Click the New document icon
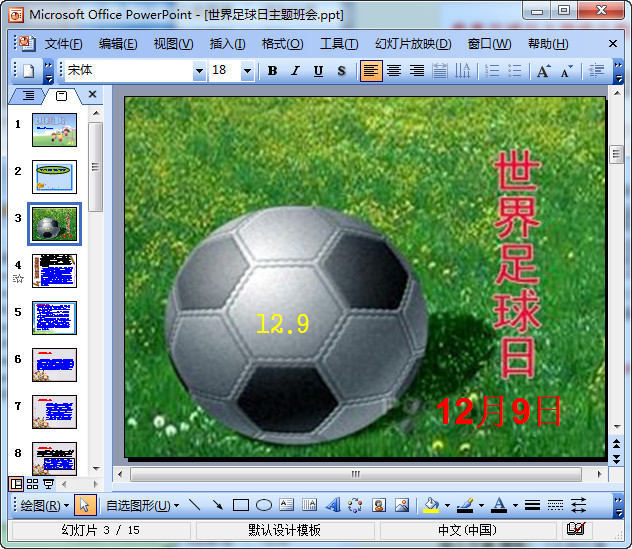Image resolution: width=632 pixels, height=549 pixels. point(29,71)
